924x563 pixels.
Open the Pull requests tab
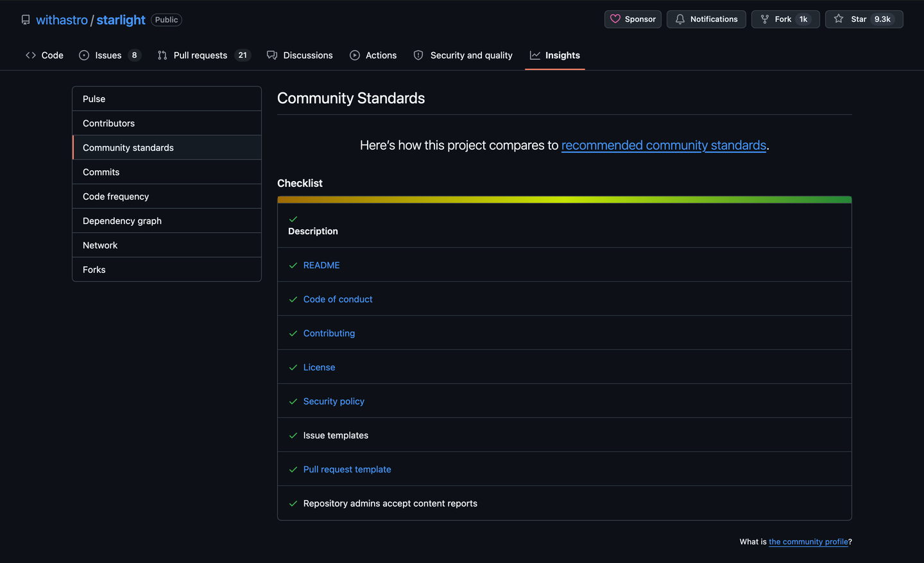pyautogui.click(x=204, y=55)
